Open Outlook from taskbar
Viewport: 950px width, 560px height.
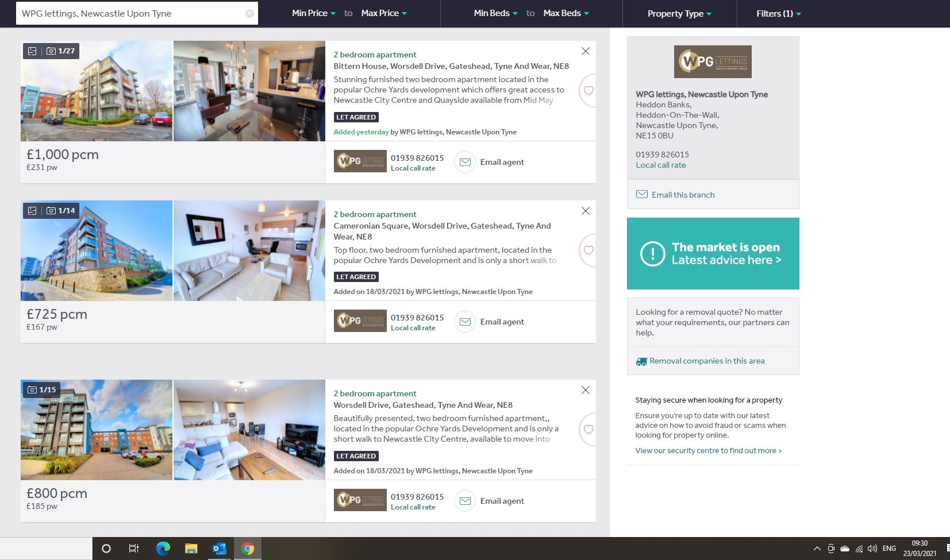[x=220, y=549]
